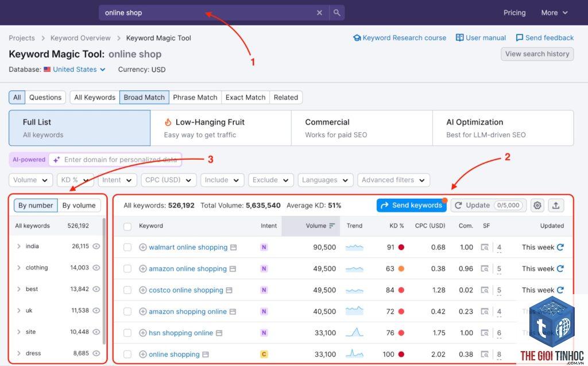Open the Volume filter dropdown
The height and width of the screenshot is (366, 588).
(x=31, y=180)
